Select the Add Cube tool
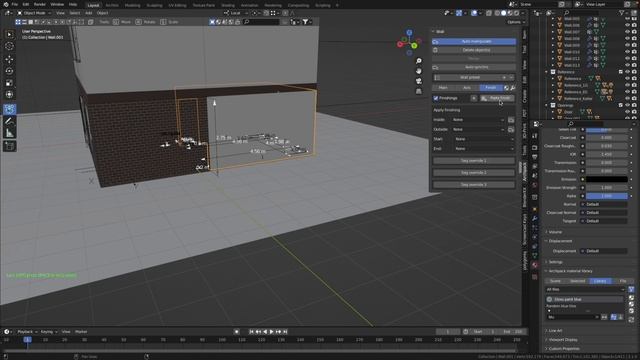Viewport: 640px width, 360px height. 9,146
